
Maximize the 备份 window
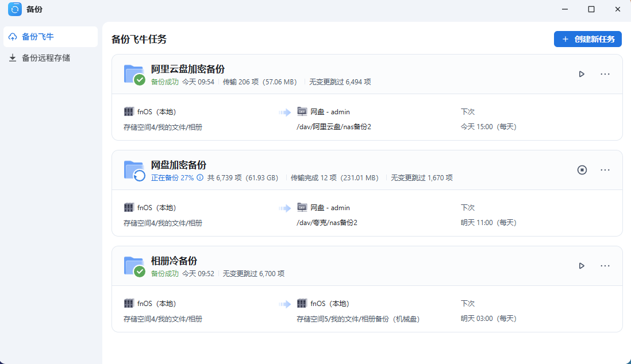point(591,9)
